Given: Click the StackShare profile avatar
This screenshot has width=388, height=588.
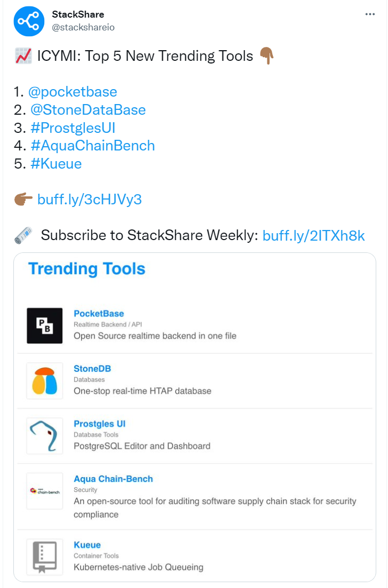Looking at the screenshot, I should tap(30, 21).
